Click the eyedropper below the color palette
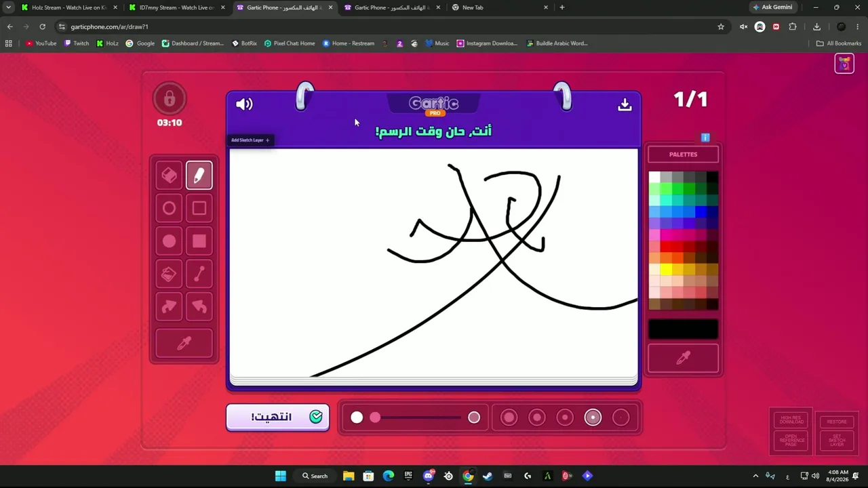Viewport: 868px width, 488px height. (x=683, y=358)
